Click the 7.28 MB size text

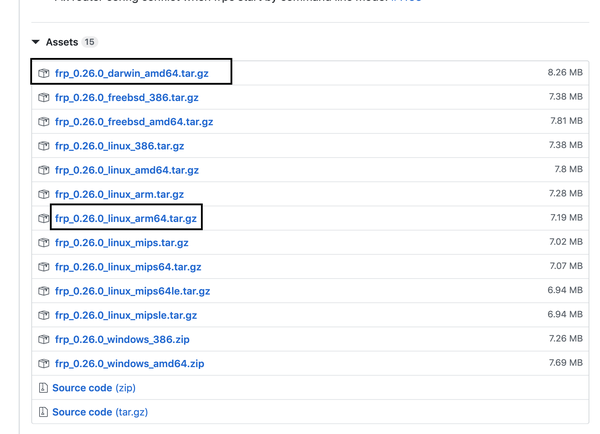[566, 193]
